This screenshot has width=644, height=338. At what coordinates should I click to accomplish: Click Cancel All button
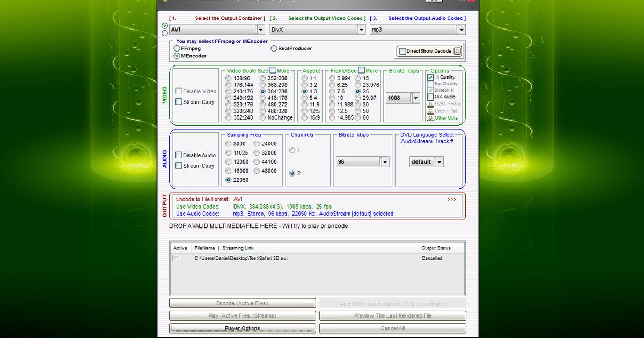[x=393, y=328]
